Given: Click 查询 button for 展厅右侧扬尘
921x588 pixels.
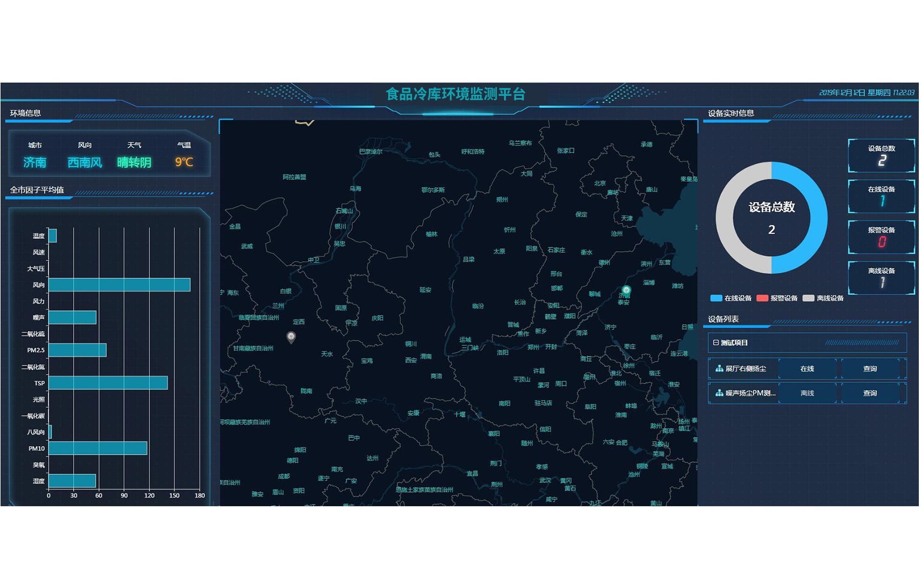Looking at the screenshot, I should point(870,369).
